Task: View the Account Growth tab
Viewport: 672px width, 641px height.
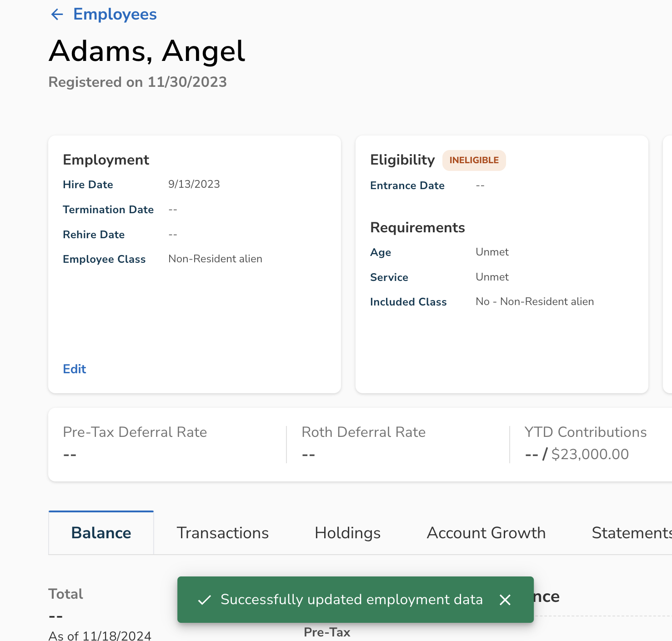Action: click(486, 533)
